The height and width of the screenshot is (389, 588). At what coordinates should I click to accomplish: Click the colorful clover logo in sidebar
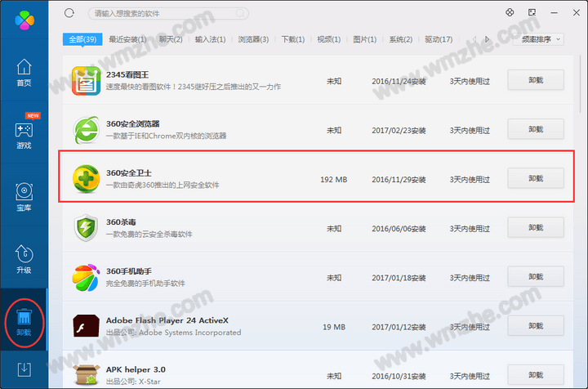[24, 20]
